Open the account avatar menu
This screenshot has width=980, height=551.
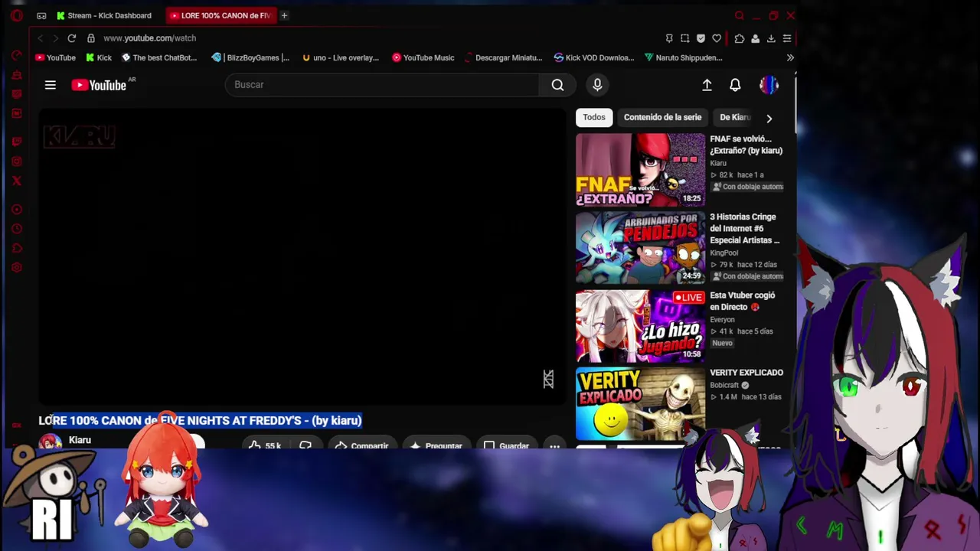(769, 85)
